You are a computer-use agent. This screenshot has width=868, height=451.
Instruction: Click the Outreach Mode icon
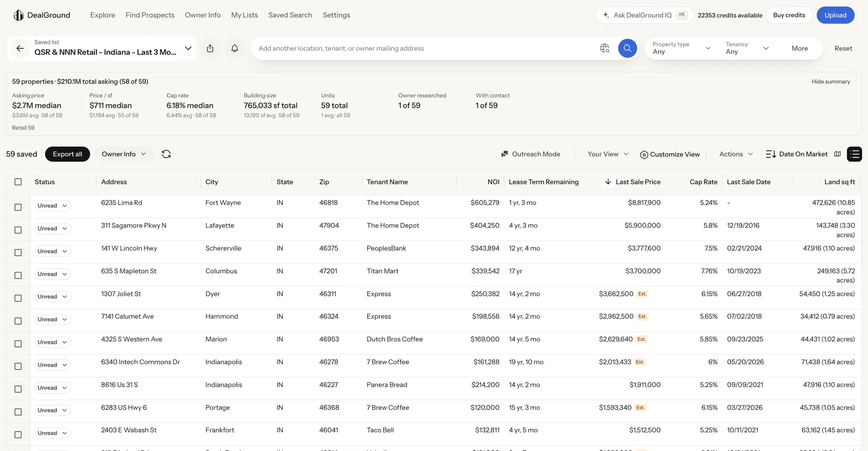505,154
